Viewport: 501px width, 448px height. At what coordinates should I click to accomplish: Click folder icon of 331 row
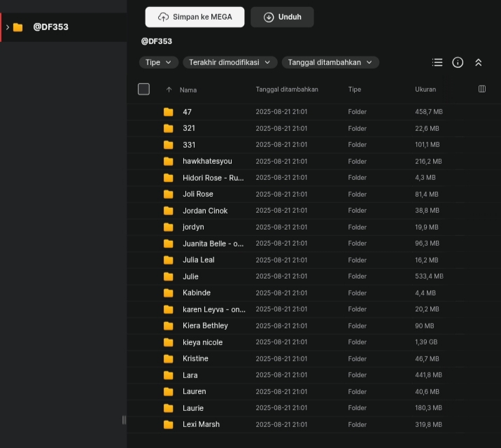pyautogui.click(x=169, y=145)
